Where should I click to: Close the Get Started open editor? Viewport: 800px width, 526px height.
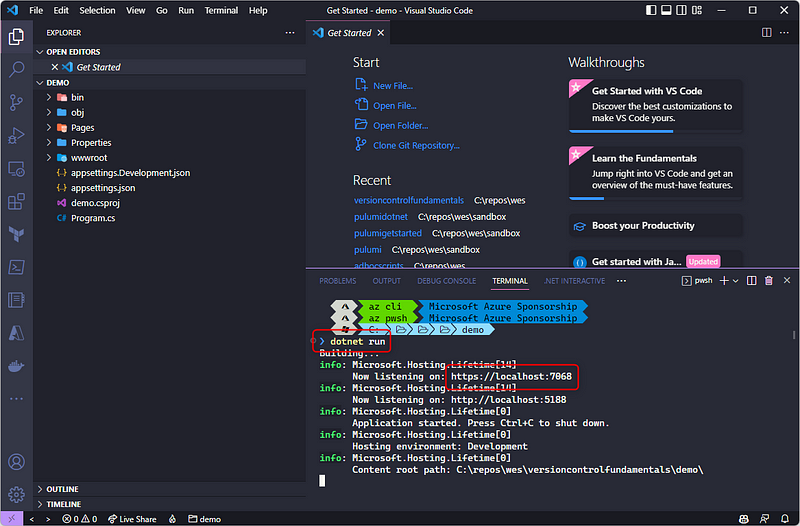point(55,67)
